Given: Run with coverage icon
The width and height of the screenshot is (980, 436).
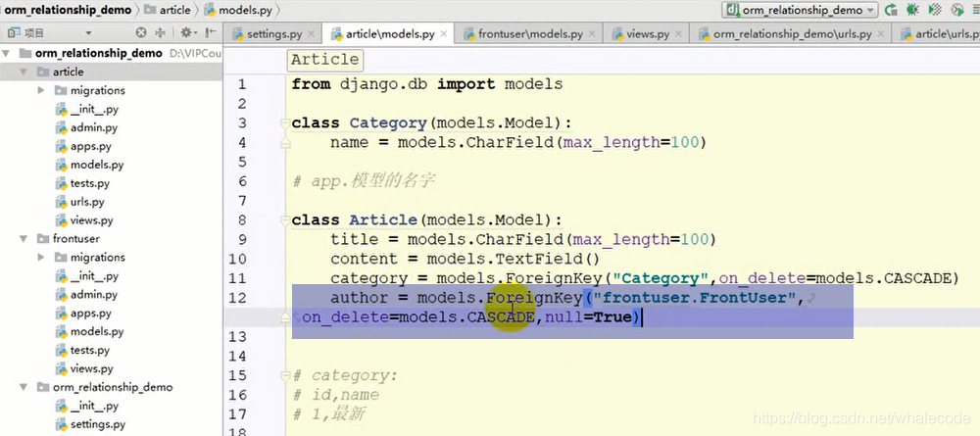Looking at the screenshot, I should click(935, 10).
